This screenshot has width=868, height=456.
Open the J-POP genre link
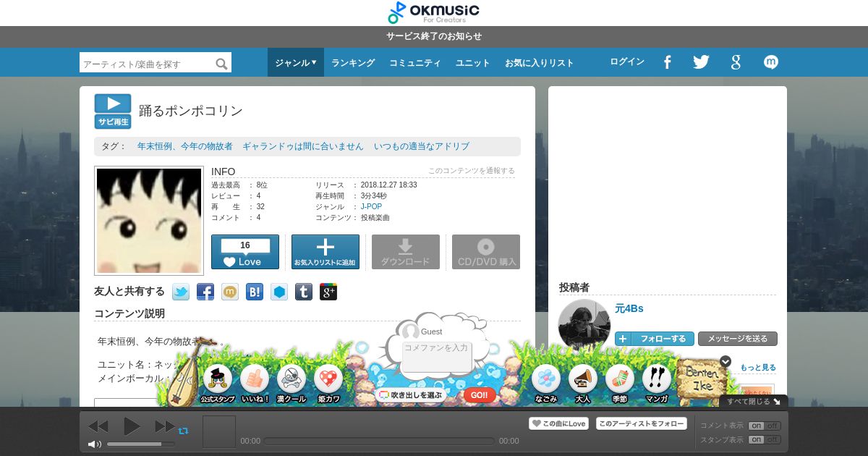(x=372, y=207)
